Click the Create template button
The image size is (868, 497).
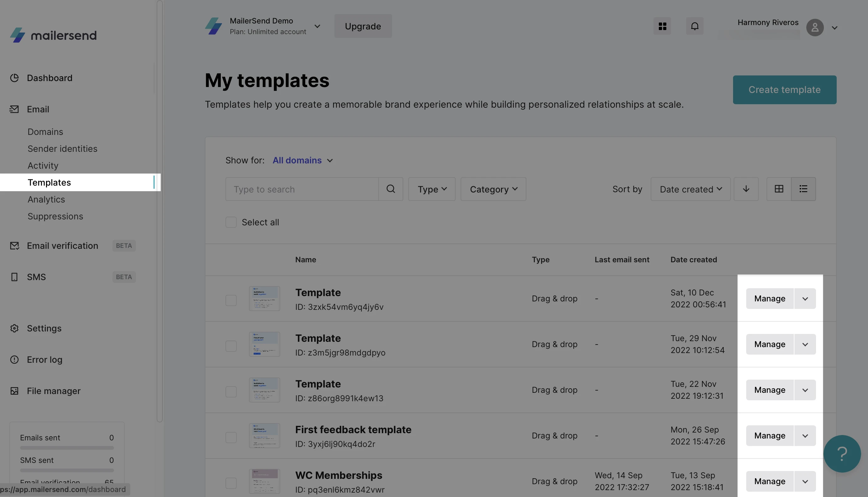pos(784,90)
